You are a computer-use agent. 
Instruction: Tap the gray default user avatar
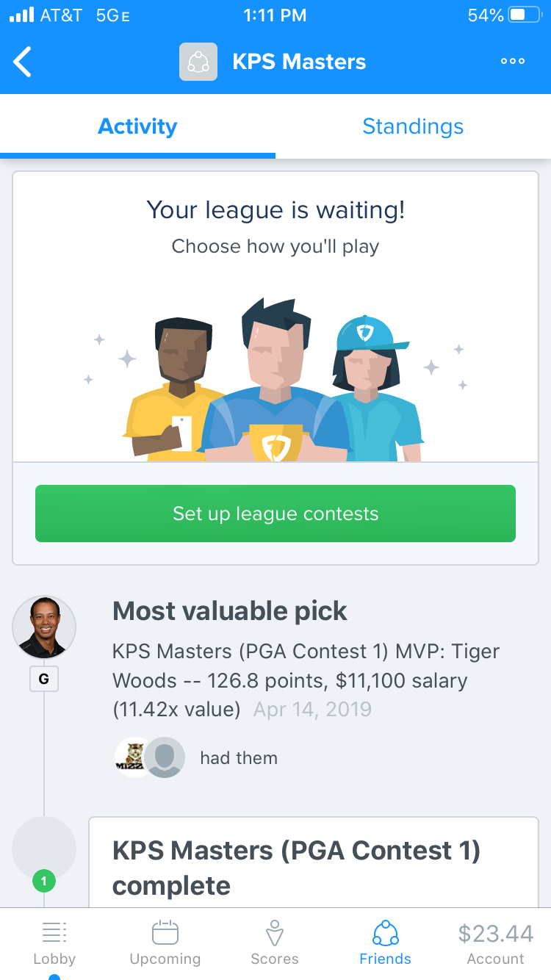[165, 757]
